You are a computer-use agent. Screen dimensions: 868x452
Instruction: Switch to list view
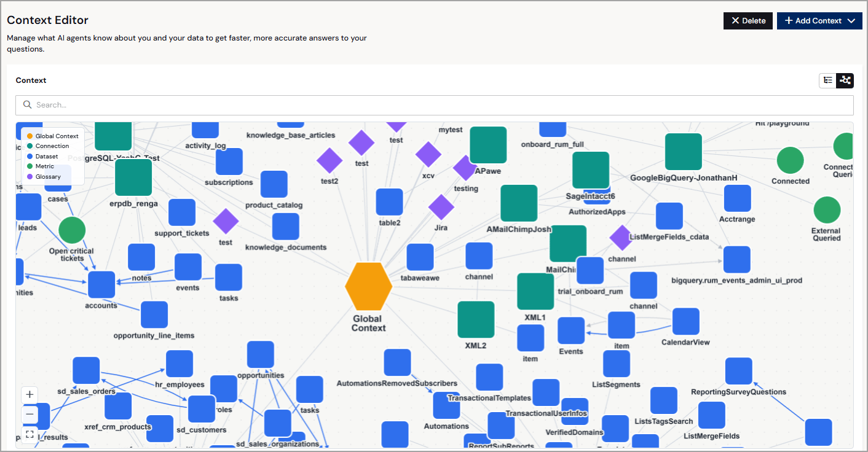[x=828, y=80]
